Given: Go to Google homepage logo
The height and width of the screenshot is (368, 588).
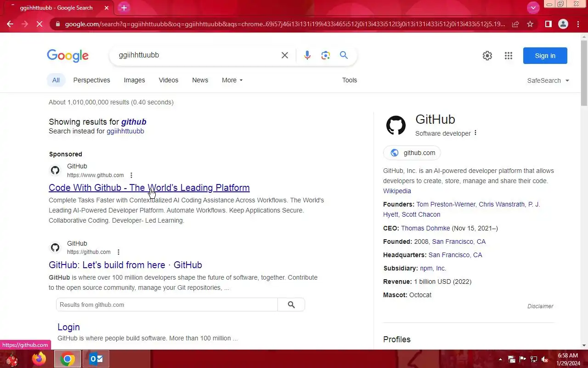Looking at the screenshot, I should [68, 56].
